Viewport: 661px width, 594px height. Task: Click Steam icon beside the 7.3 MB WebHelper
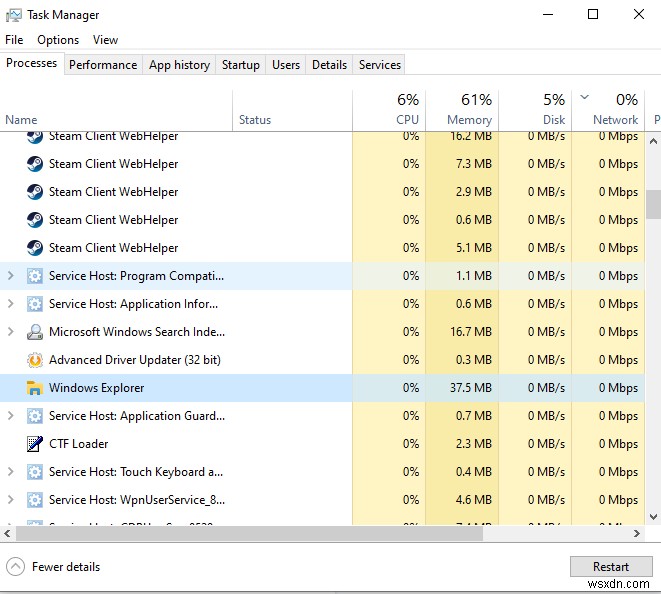(x=35, y=164)
